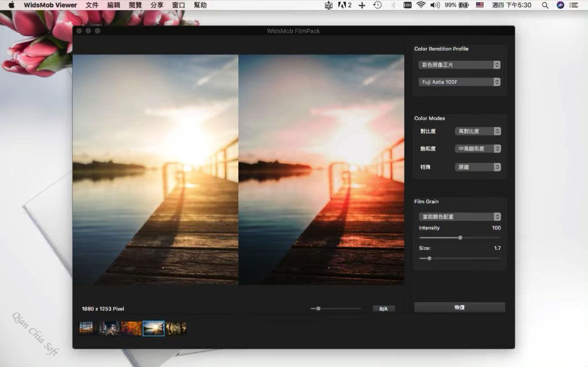Adjust the grain Size slider
This screenshot has height=367, width=588.
tap(429, 258)
